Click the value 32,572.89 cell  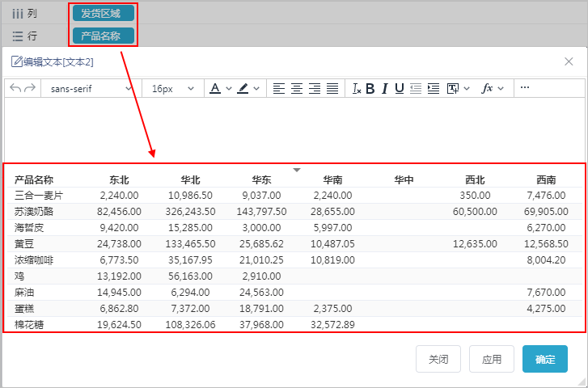point(332,325)
